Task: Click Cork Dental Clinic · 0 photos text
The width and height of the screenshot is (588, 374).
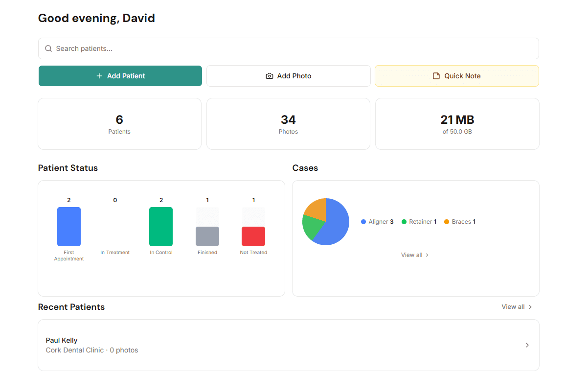Action: 92,350
